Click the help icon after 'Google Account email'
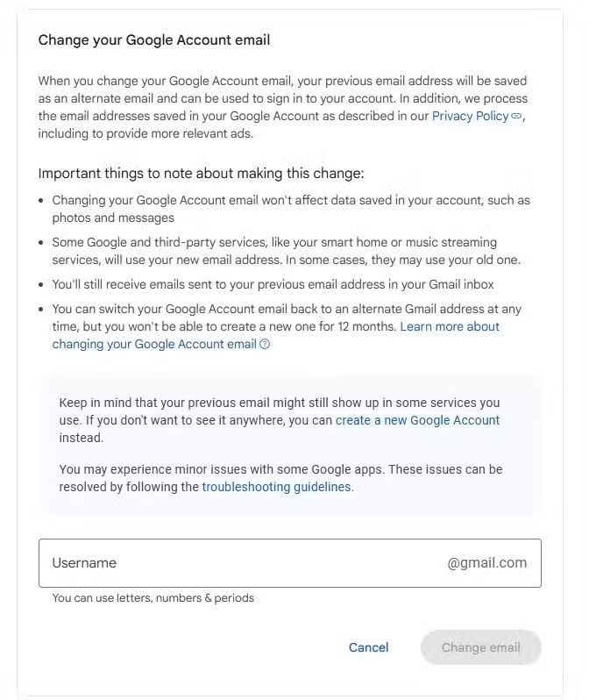 pyautogui.click(x=266, y=345)
